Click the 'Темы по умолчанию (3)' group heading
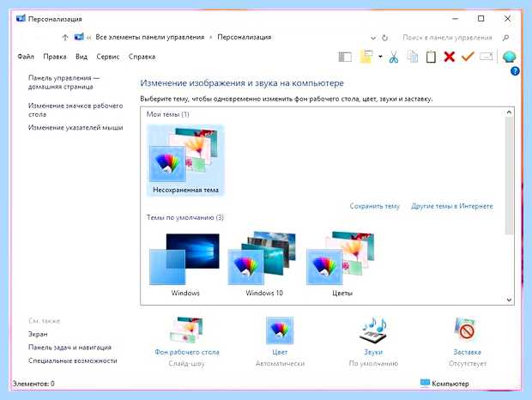The height and width of the screenshot is (400, 532). point(185,217)
